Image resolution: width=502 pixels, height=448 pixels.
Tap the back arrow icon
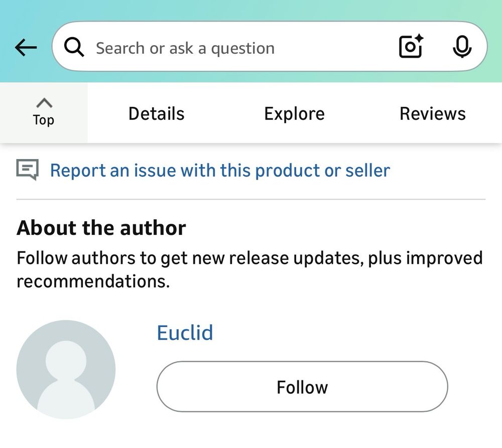(26, 48)
